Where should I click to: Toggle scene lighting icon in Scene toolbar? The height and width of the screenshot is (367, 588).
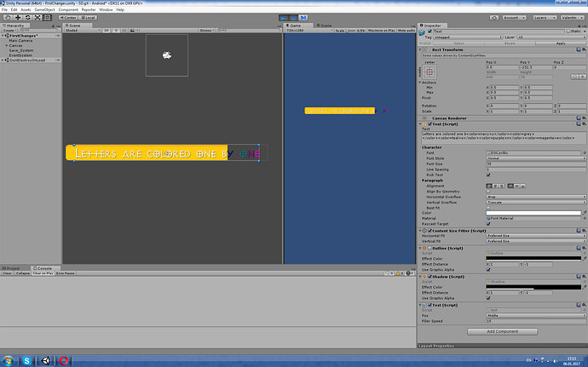[116, 31]
